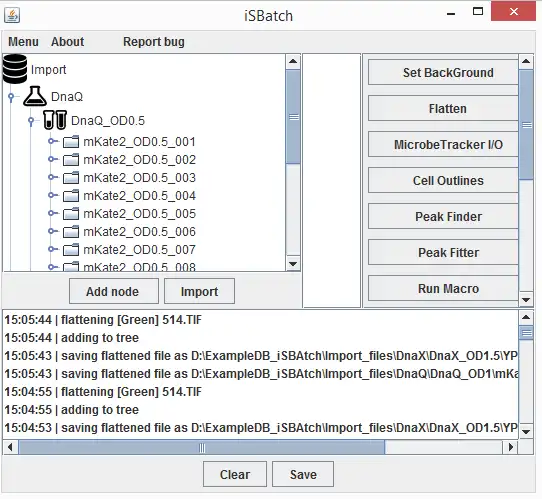Select mKate2_OD0.5_001 label
Screen dimensions: 542x499
pyautogui.click(x=140, y=142)
